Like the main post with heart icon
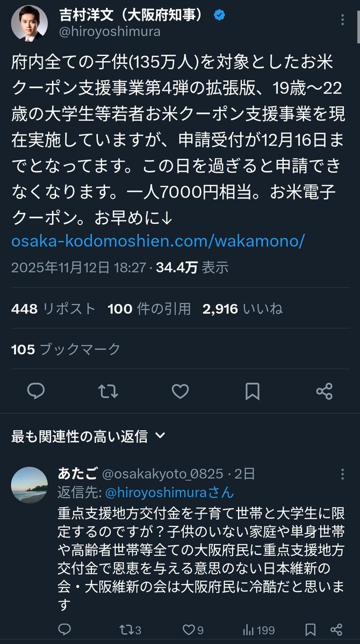This screenshot has height=644, width=360. [180, 391]
